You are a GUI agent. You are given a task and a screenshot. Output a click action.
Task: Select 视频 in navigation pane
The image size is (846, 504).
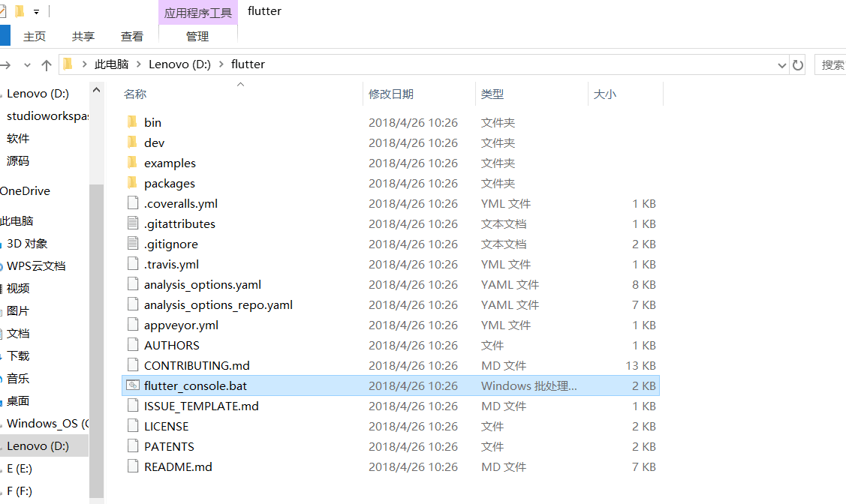(18, 289)
